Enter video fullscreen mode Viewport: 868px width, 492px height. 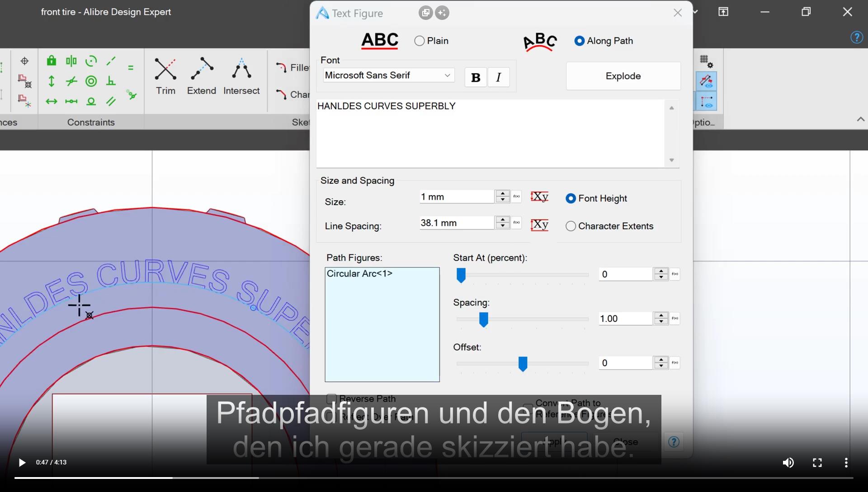pyautogui.click(x=817, y=463)
